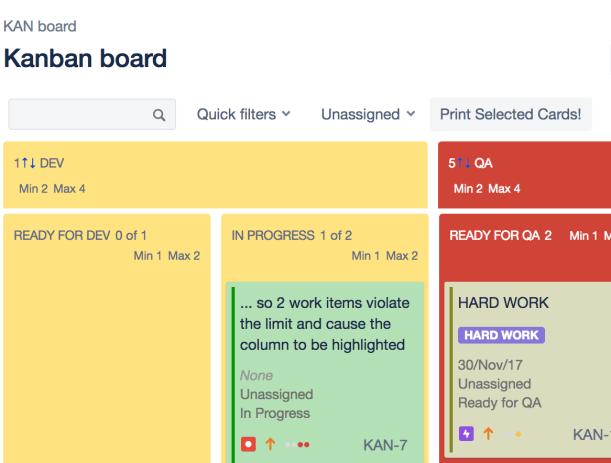Click the red bug issue type icon on KAN-7
This screenshot has width=611, height=463.
[248, 444]
